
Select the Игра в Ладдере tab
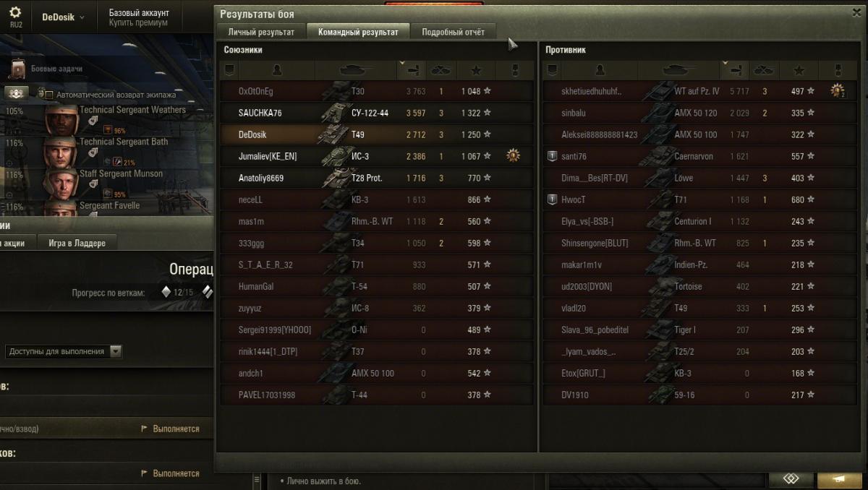pos(77,243)
